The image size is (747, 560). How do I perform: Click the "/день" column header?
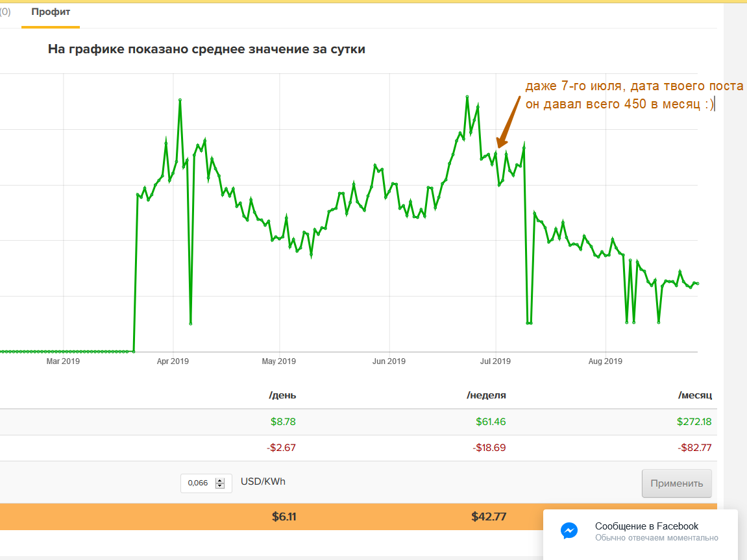point(282,395)
